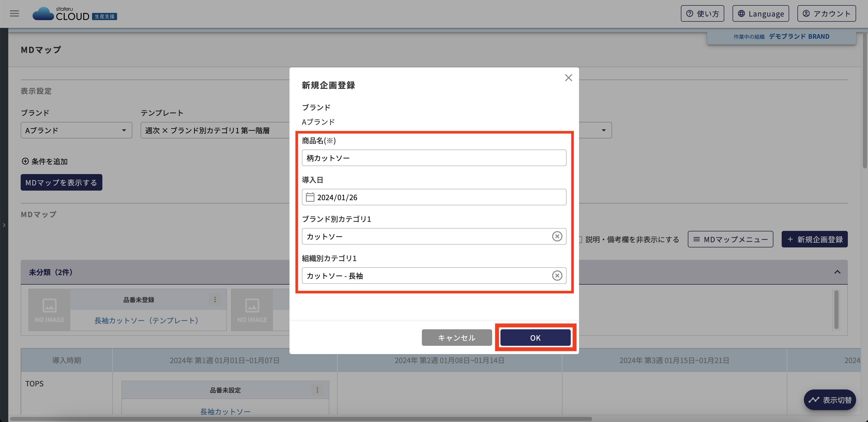The height and width of the screenshot is (422, 868).
Task: Open the 長袖カットソー link in TOPS row
Action: pos(225,411)
